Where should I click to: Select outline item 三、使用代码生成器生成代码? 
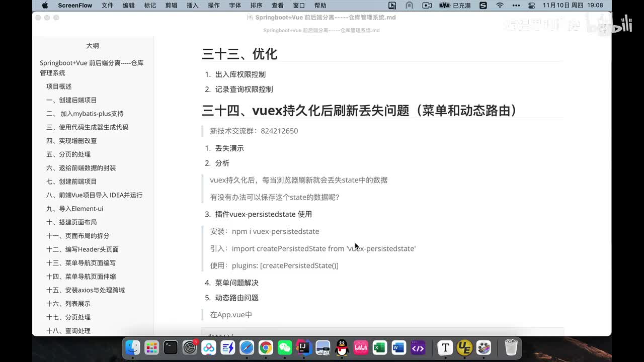pyautogui.click(x=87, y=127)
